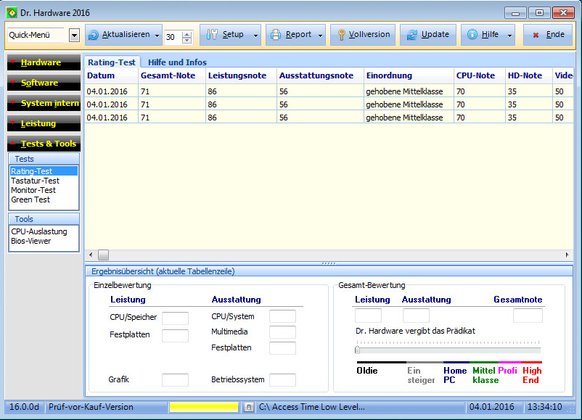Click the Setup button label

click(233, 35)
